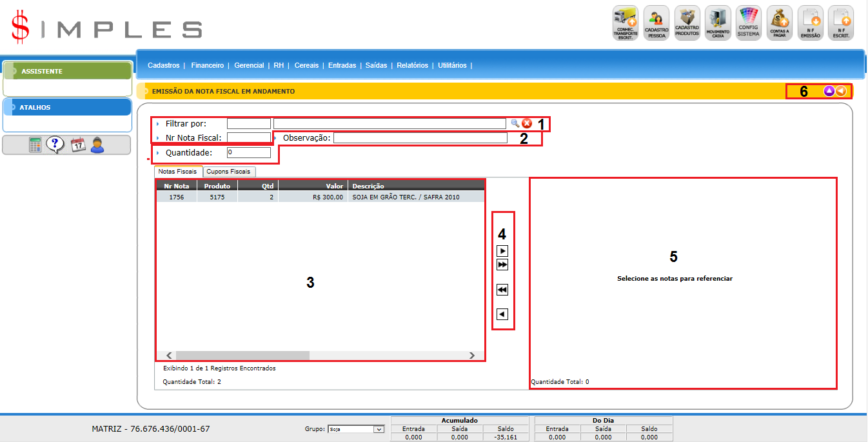The height and width of the screenshot is (442, 868).
Task: Open Cadastro Pessoa shortcut icon
Action: point(656,23)
